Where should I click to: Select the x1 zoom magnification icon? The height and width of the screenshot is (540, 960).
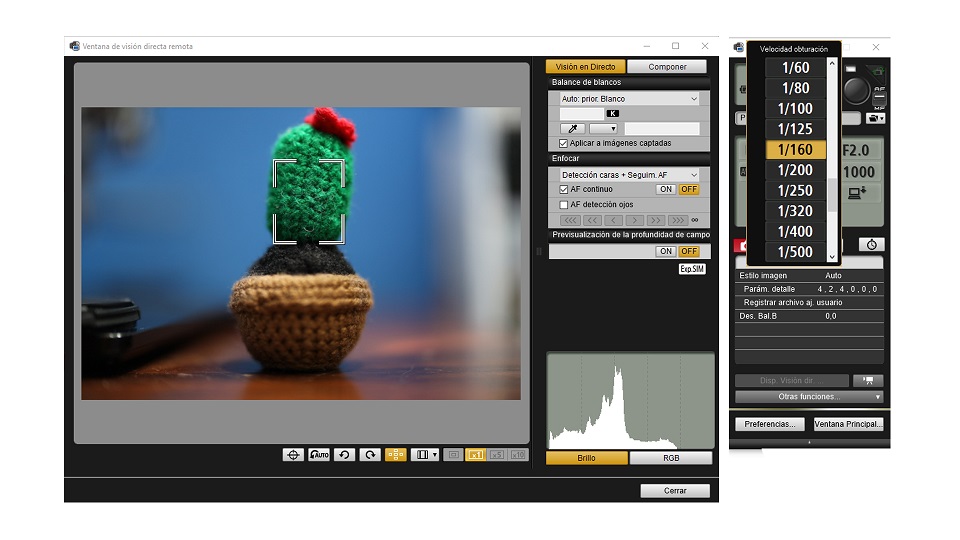476,454
